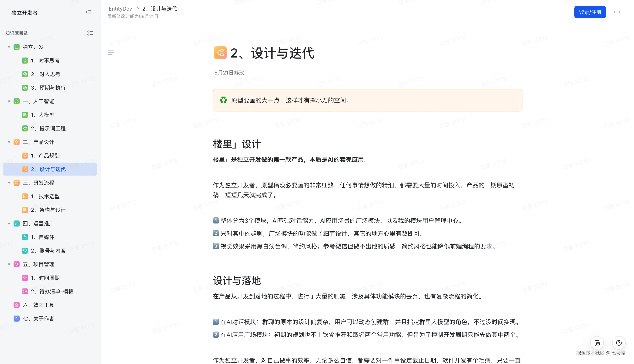
Task: Collapse the 四、运营推广 section
Action: click(9, 223)
